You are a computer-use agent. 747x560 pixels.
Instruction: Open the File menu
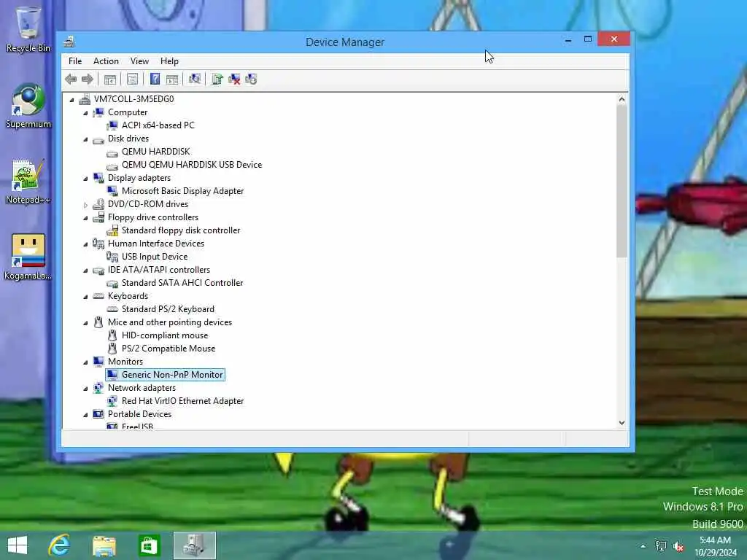point(75,61)
